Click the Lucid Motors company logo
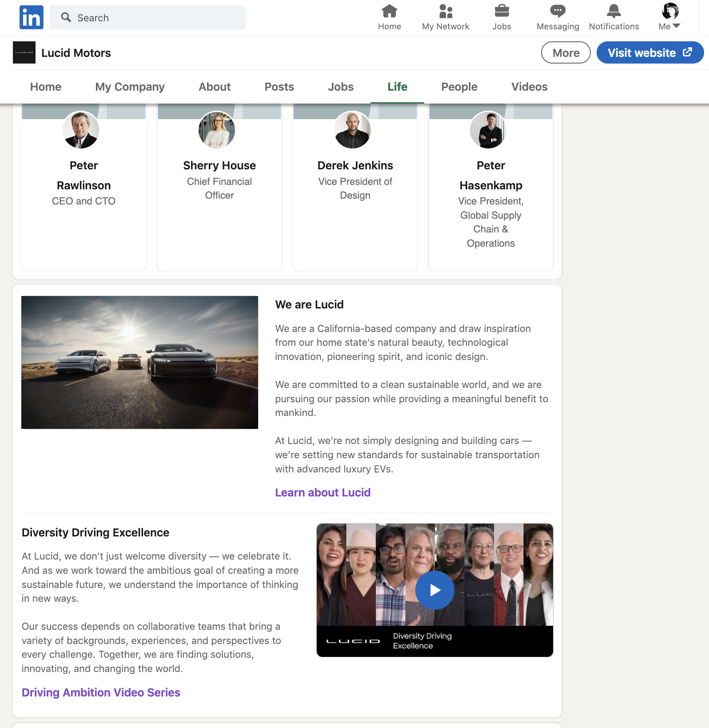 [24, 52]
